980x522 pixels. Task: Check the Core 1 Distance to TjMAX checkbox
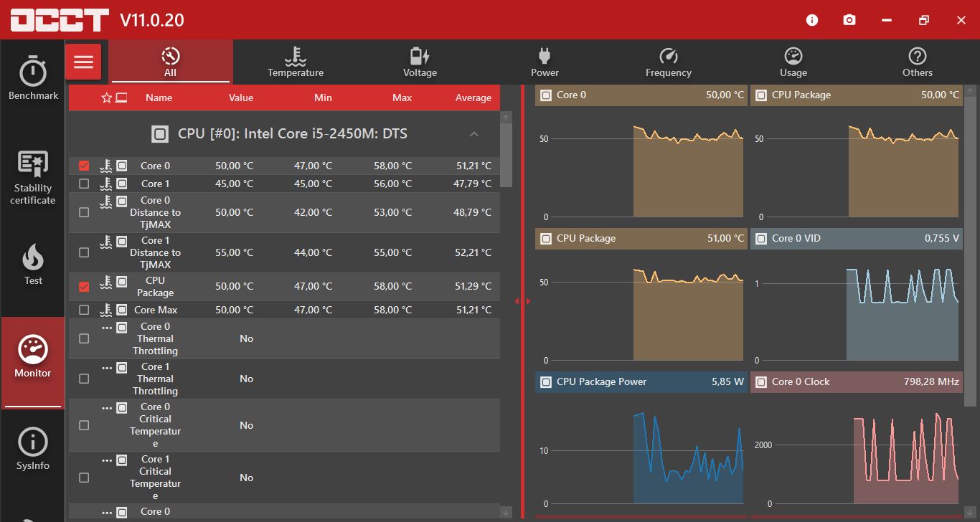[84, 252]
